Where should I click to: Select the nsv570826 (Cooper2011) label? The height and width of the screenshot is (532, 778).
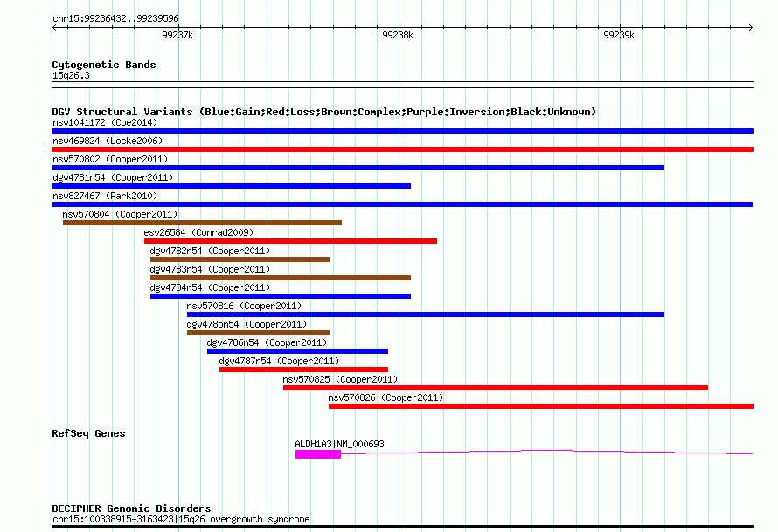(386, 397)
